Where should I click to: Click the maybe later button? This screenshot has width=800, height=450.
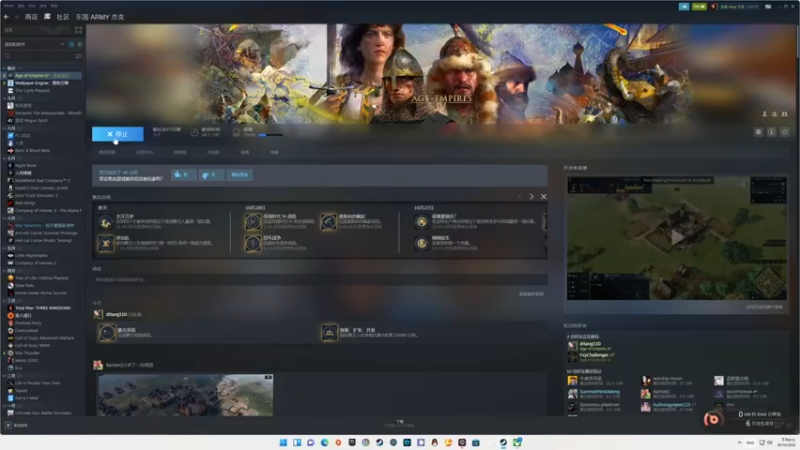coord(239,174)
